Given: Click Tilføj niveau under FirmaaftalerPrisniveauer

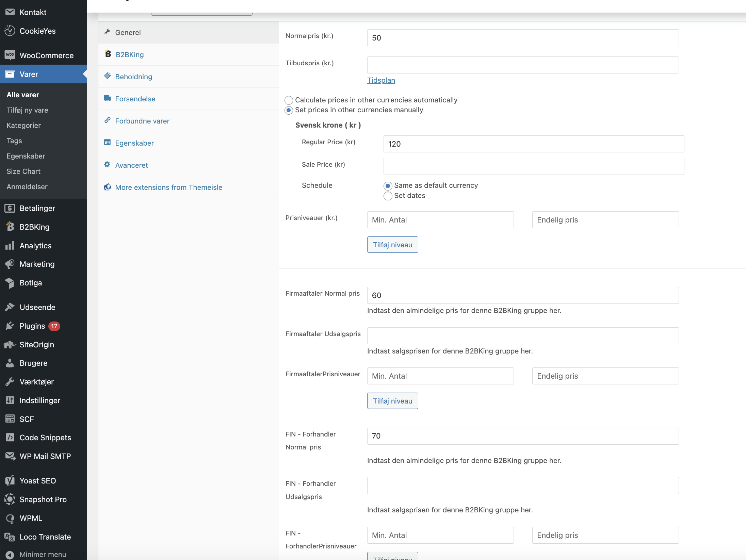Looking at the screenshot, I should pos(392,401).
